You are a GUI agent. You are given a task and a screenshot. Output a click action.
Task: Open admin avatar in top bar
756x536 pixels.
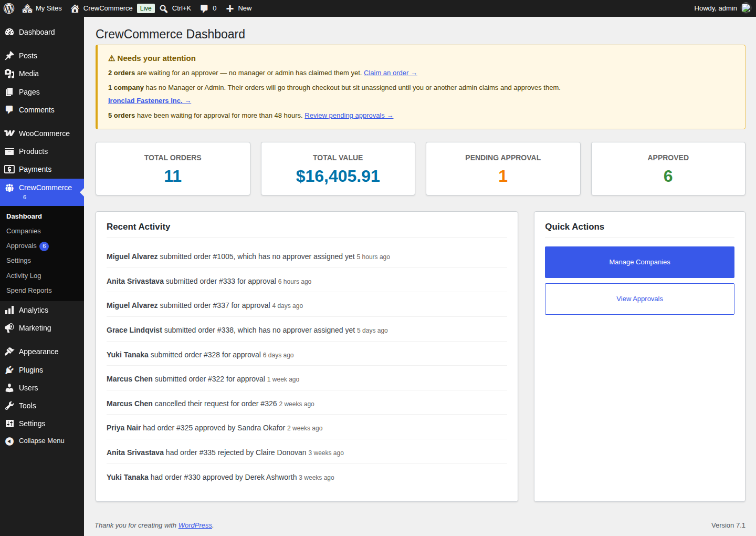746,8
